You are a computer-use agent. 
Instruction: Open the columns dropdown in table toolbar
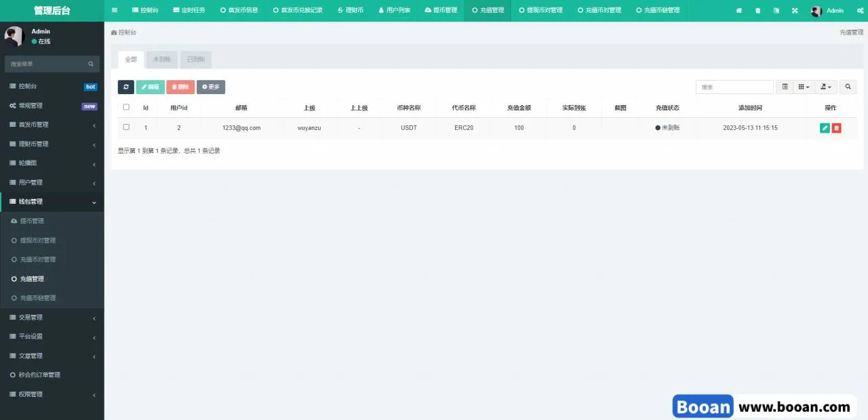pyautogui.click(x=804, y=87)
